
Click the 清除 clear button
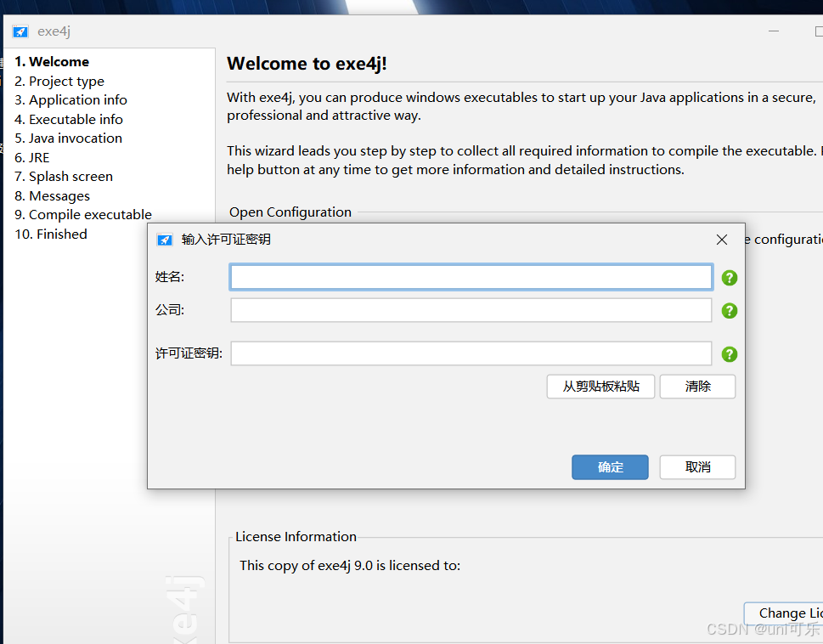[x=697, y=387]
